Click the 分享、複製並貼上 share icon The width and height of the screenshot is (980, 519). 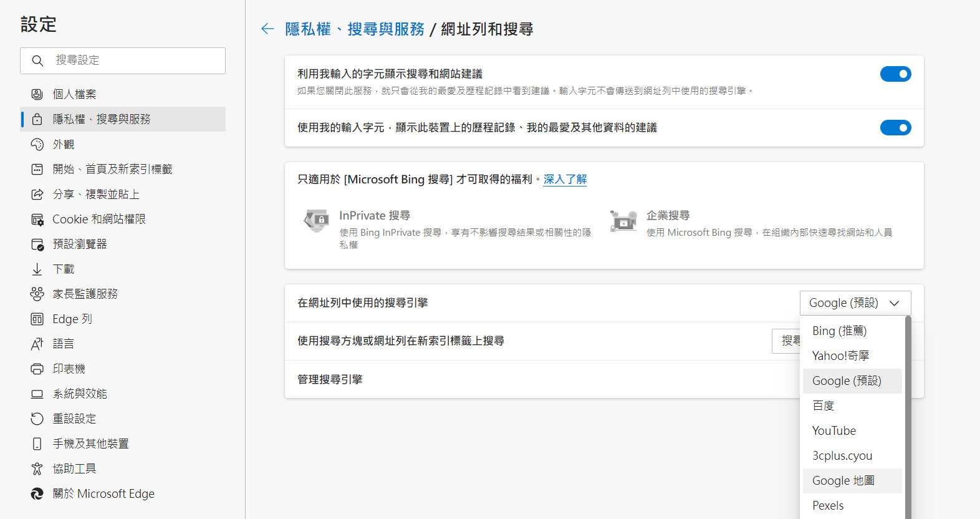(37, 194)
